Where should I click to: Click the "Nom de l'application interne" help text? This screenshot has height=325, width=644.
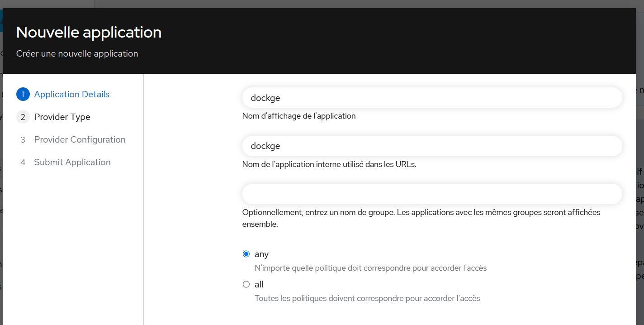coord(329,164)
